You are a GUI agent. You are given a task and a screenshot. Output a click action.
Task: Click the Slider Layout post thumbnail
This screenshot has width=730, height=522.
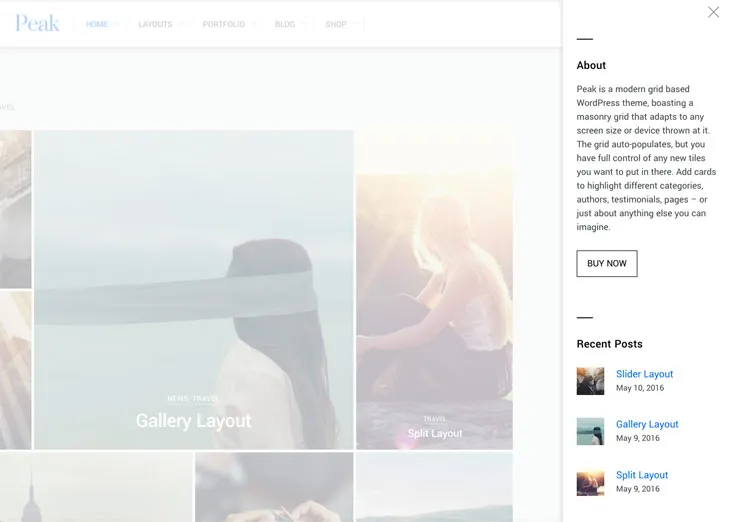tap(590, 381)
